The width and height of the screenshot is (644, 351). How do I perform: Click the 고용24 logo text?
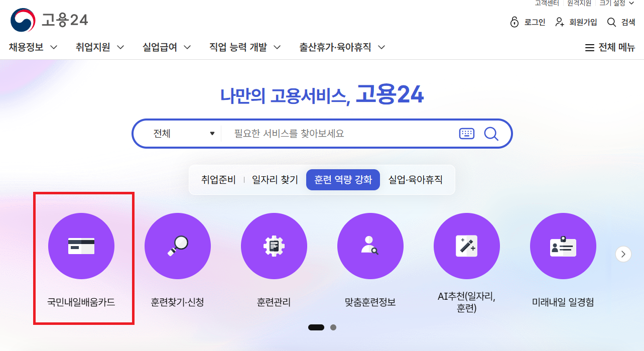point(65,20)
